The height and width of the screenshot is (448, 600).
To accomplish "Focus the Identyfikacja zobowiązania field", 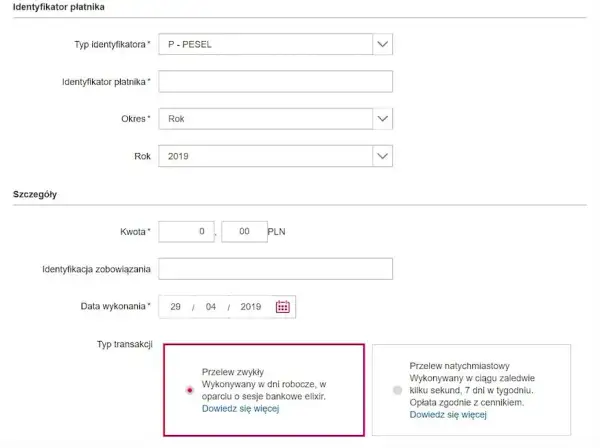I will coord(276,269).
